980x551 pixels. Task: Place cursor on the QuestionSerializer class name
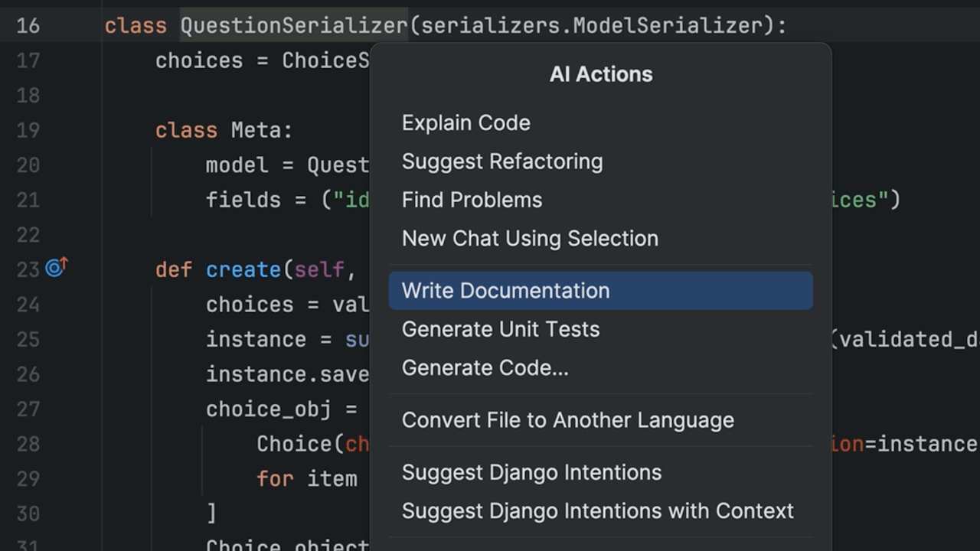pos(293,25)
